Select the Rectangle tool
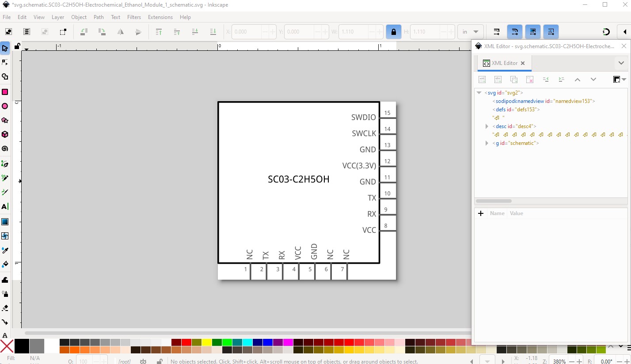 [x=5, y=92]
